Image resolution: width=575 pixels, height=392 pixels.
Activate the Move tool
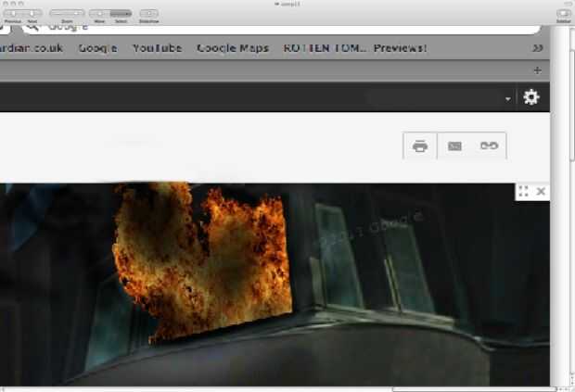(99, 14)
